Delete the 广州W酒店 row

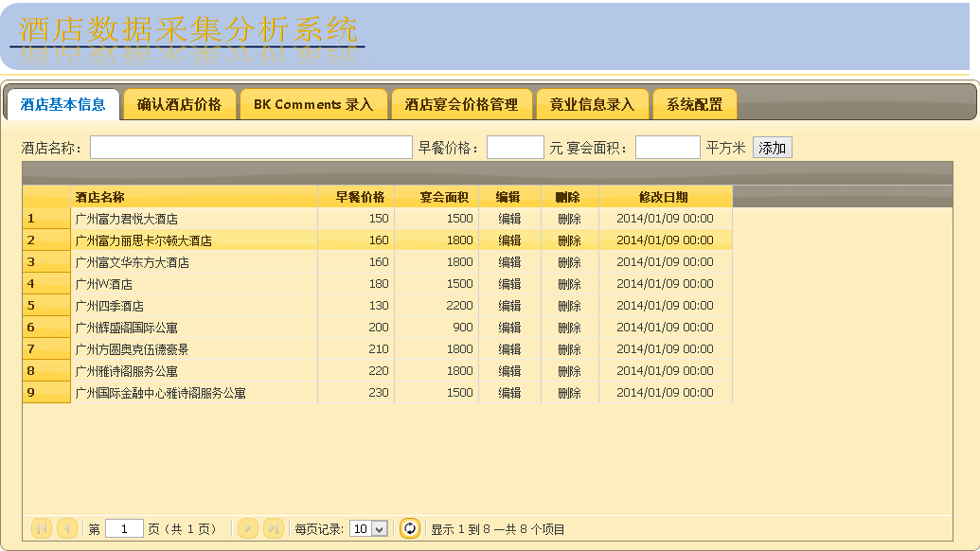pyautogui.click(x=569, y=284)
